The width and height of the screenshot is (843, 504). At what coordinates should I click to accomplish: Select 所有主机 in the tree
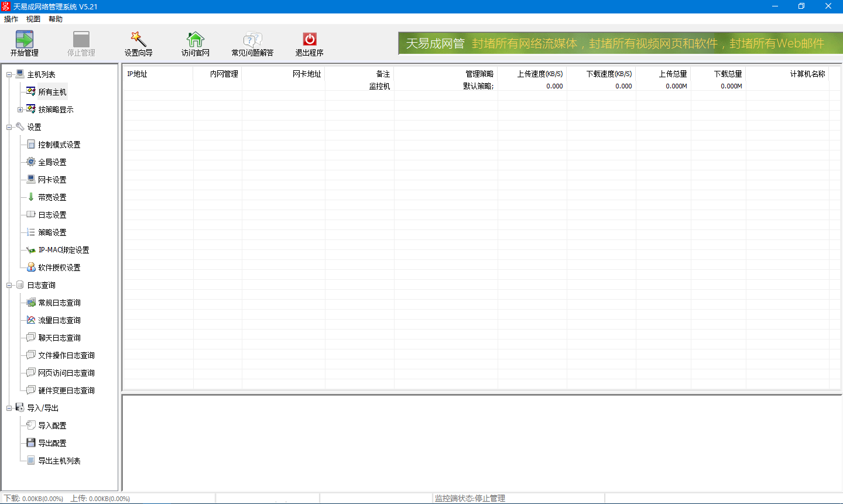pos(52,92)
